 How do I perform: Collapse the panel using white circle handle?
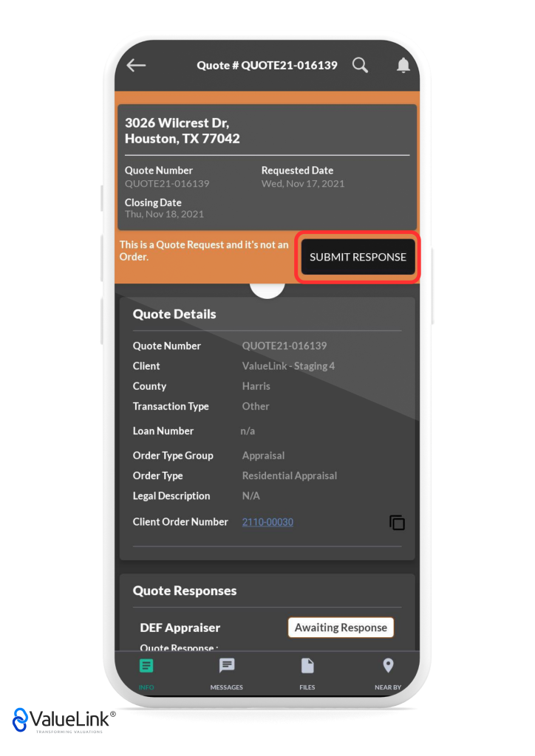click(x=267, y=287)
